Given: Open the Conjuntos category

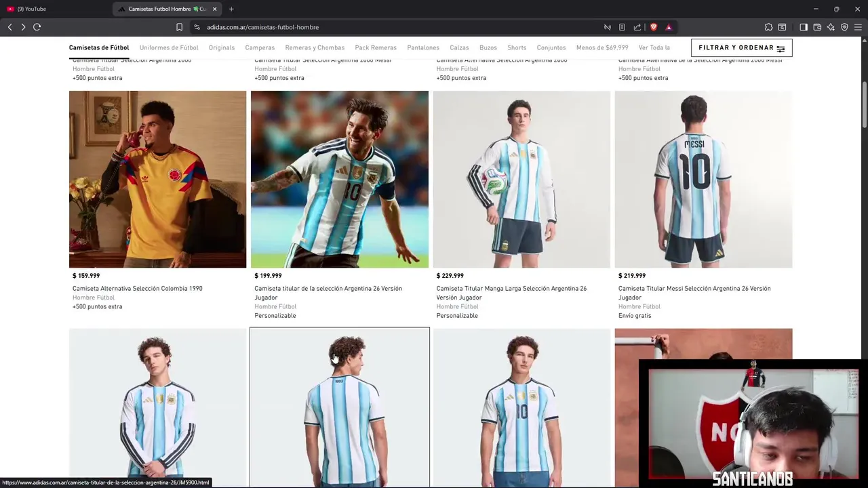Looking at the screenshot, I should click(x=551, y=47).
